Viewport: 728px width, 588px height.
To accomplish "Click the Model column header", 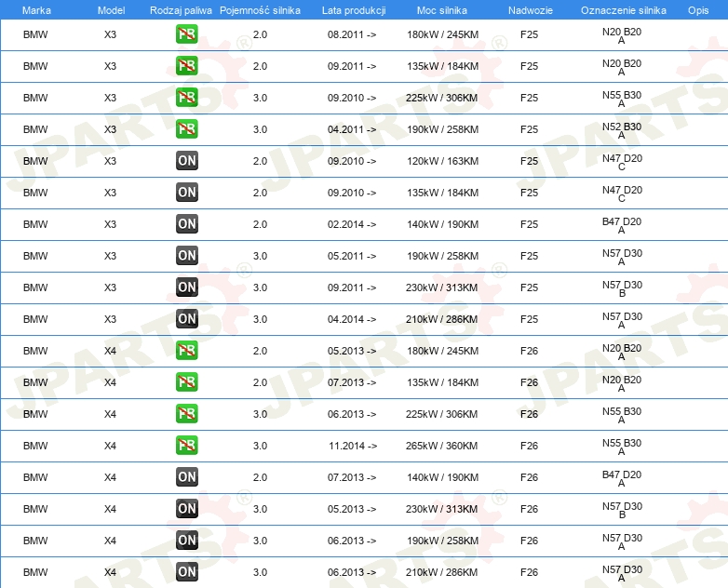I will click(x=111, y=10).
